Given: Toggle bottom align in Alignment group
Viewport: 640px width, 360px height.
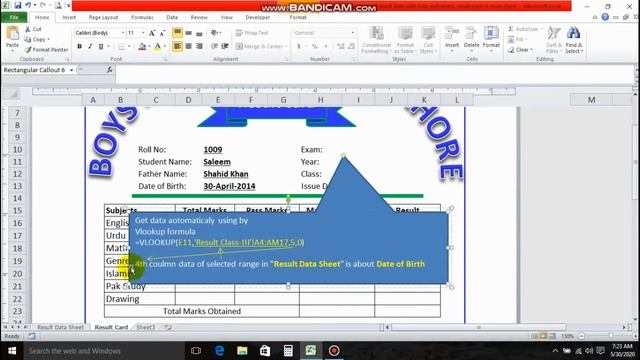Looking at the screenshot, I should tap(199, 33).
